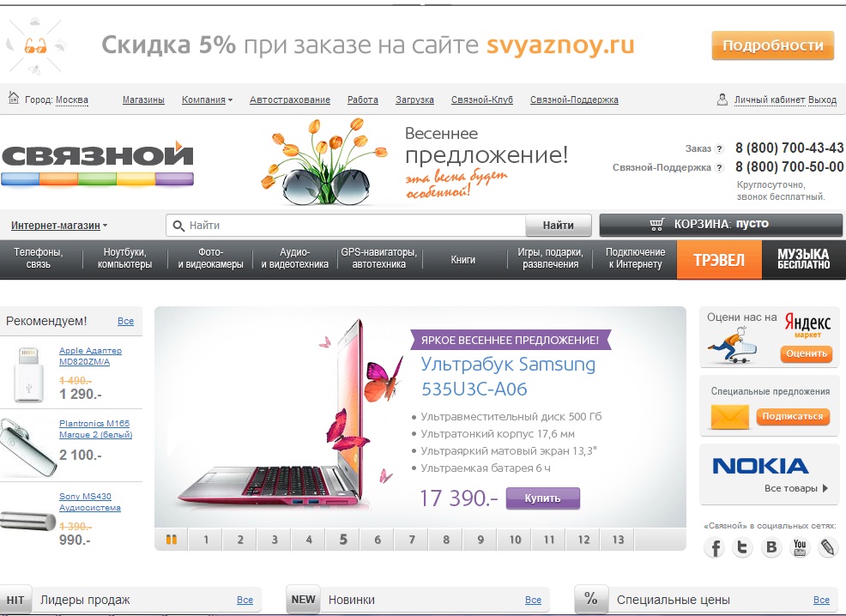Viewport: 846px width, 616px height.
Task: Open the YouTube social icon
Action: pyautogui.click(x=800, y=548)
